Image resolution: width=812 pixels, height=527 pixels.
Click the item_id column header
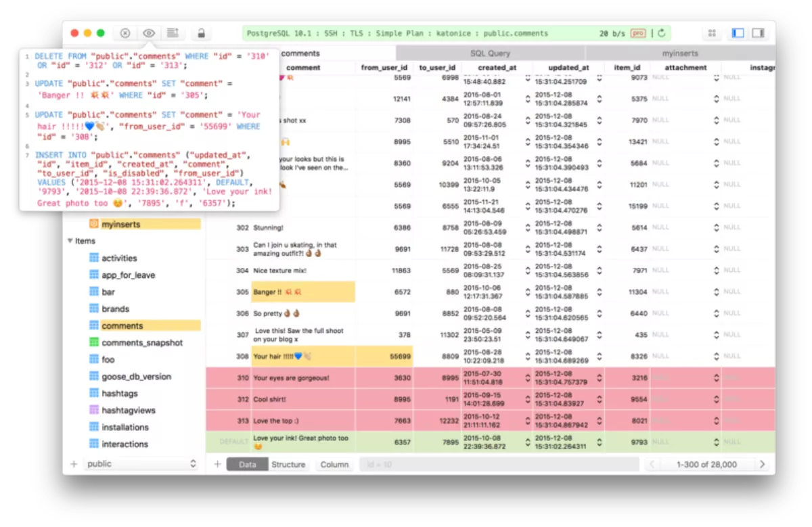tap(627, 68)
